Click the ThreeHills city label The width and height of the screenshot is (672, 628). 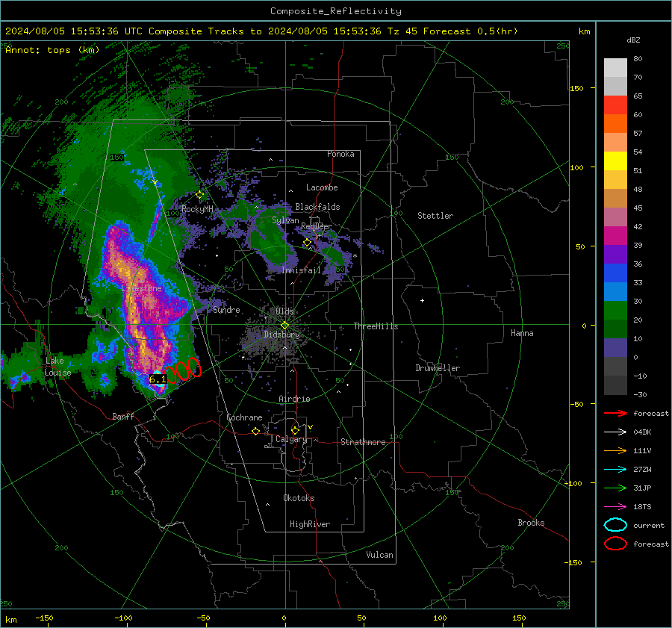(x=376, y=326)
